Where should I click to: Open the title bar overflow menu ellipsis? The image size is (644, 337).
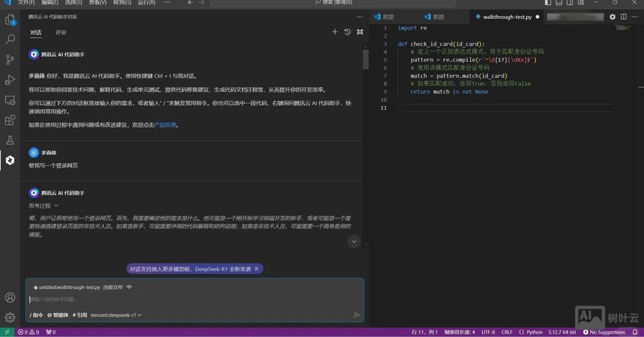[167, 3]
